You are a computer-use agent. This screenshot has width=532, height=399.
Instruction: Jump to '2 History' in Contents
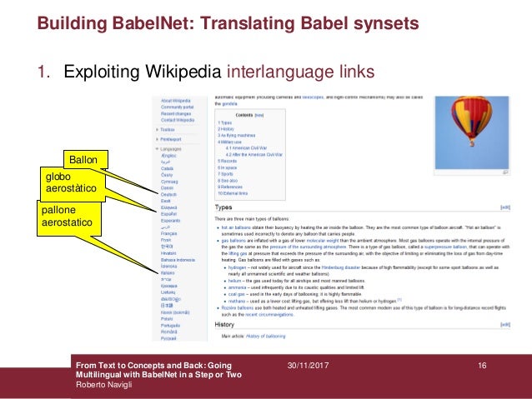pos(226,129)
